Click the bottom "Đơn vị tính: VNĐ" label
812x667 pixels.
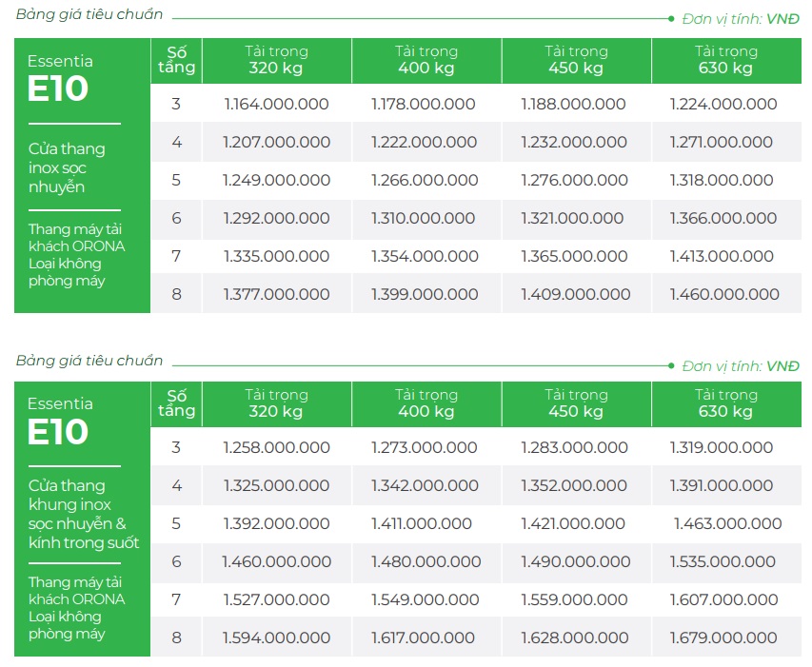[x=740, y=366]
